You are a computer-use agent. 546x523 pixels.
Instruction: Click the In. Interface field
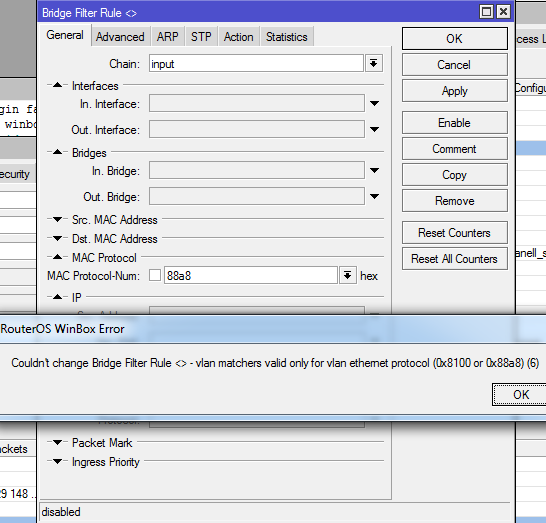click(257, 103)
